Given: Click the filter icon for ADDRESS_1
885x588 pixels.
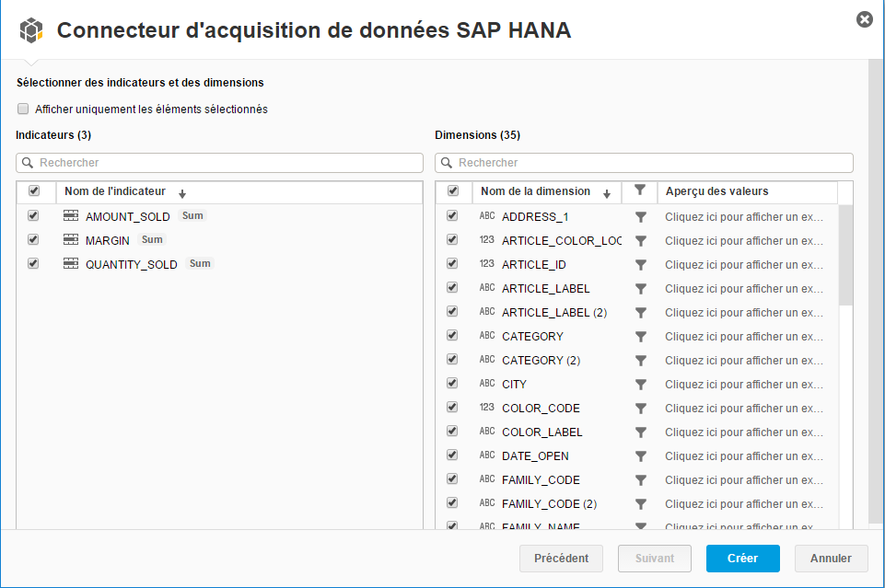Looking at the screenshot, I should 641,217.
